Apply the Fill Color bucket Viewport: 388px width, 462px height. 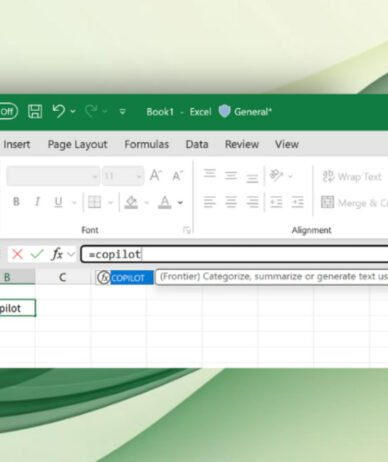tap(131, 202)
